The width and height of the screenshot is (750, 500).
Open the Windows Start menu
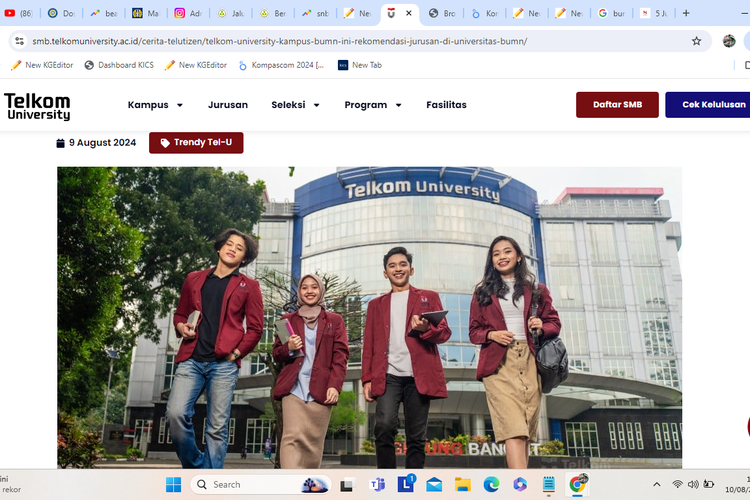(x=173, y=485)
